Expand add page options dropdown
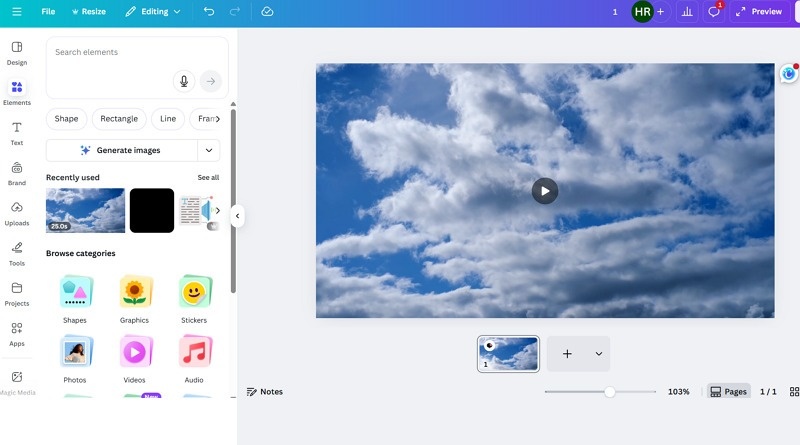The image size is (800, 445). (599, 354)
